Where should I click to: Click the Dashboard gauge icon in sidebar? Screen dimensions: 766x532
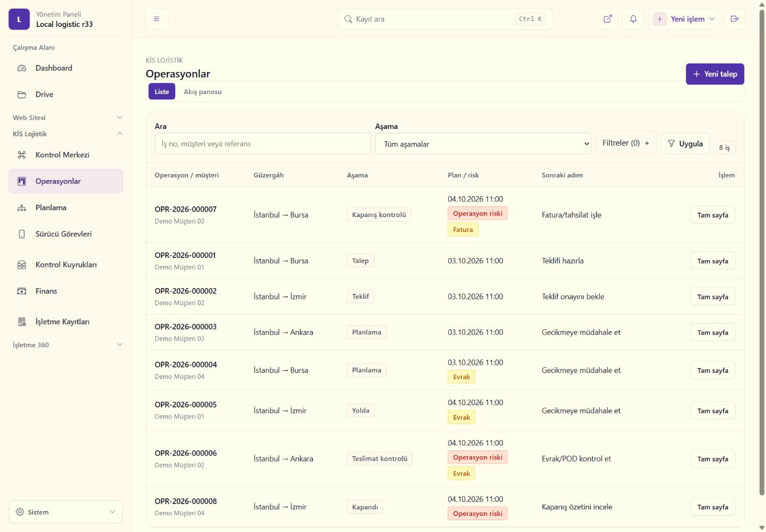point(22,68)
